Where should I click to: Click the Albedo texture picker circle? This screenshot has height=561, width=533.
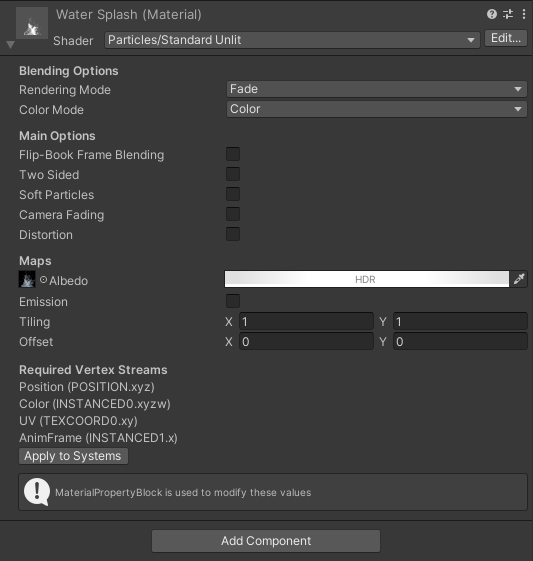[43, 280]
